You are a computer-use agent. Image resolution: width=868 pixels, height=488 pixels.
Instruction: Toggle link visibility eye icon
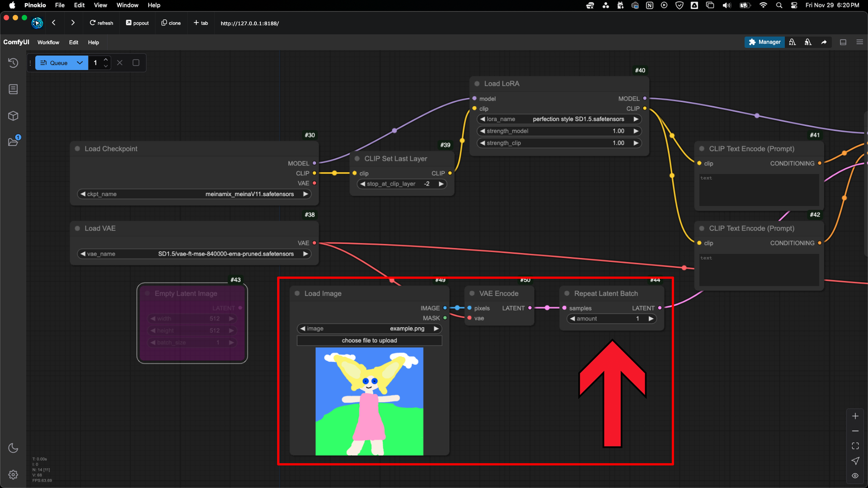point(855,475)
